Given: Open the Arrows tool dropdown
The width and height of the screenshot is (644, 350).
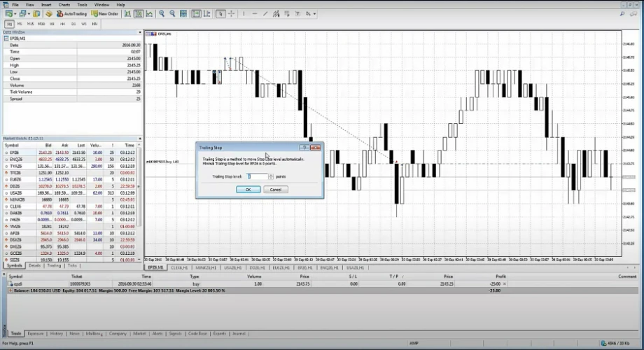Looking at the screenshot, I should point(314,13).
